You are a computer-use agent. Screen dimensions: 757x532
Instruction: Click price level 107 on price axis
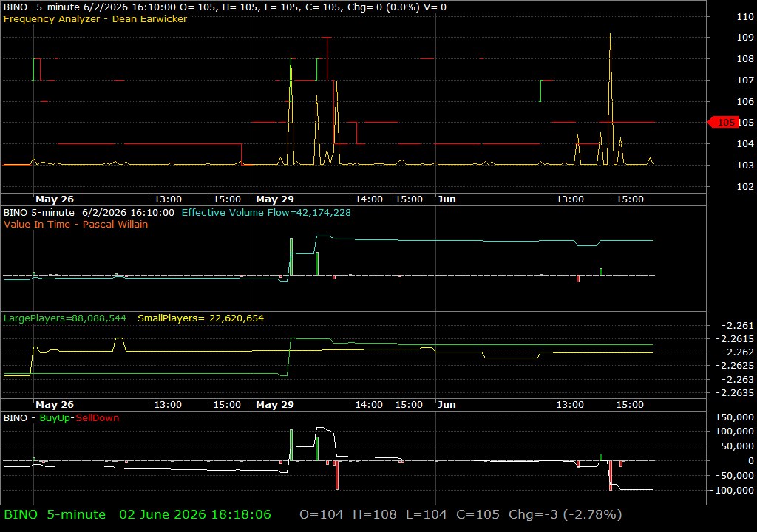click(x=745, y=80)
